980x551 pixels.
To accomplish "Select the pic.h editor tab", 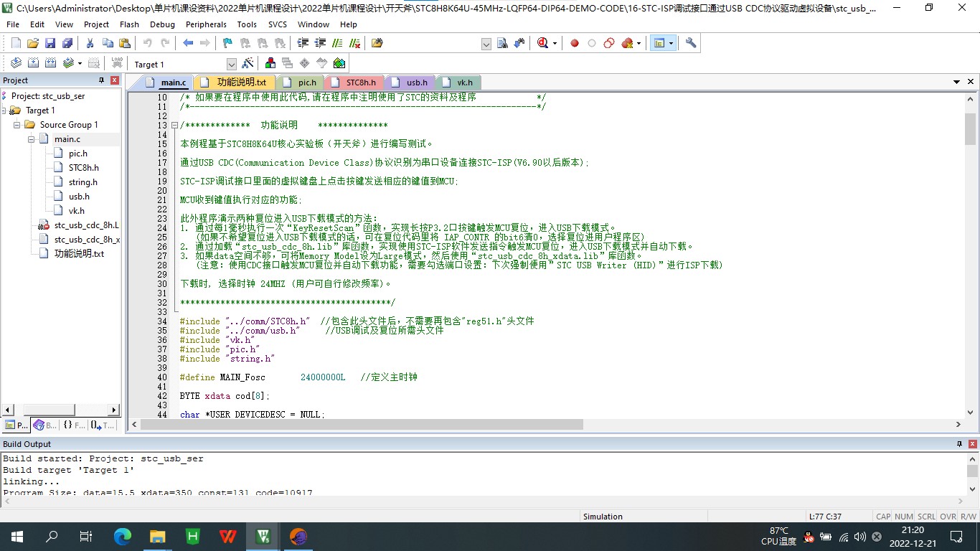I will 301,83.
